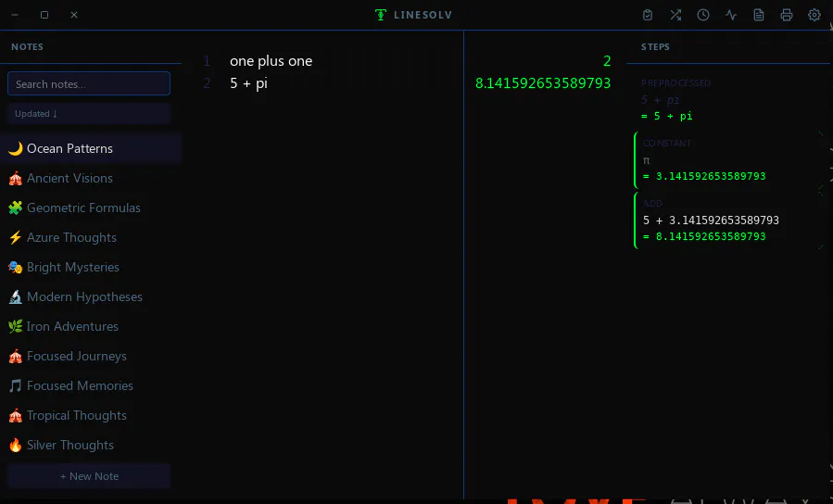Click the STEPS panel header

click(655, 46)
